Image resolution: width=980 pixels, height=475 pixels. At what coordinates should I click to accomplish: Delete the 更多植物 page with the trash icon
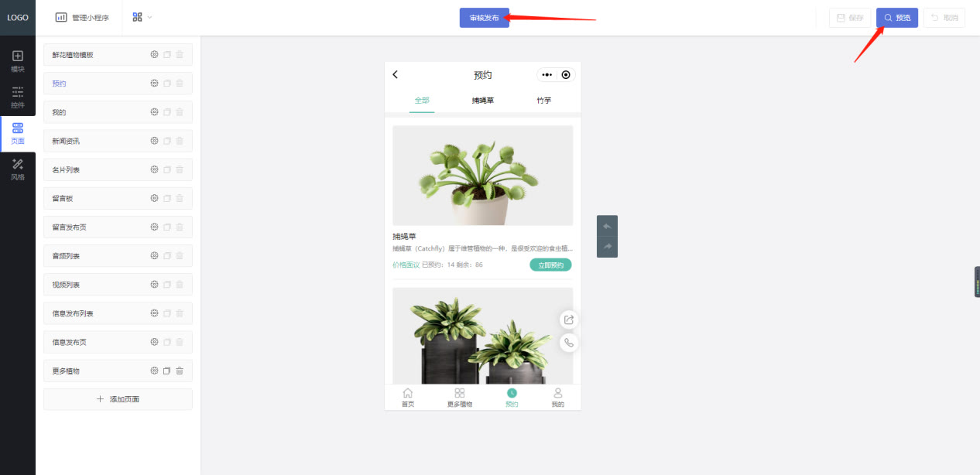[x=180, y=371]
